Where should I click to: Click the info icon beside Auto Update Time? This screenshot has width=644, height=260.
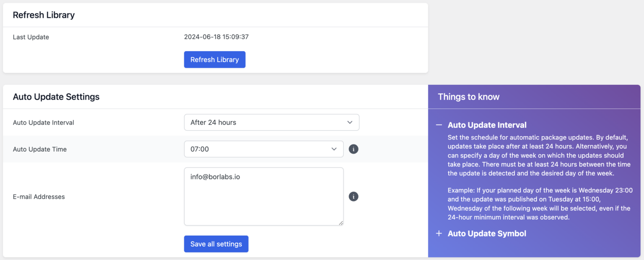tap(353, 149)
